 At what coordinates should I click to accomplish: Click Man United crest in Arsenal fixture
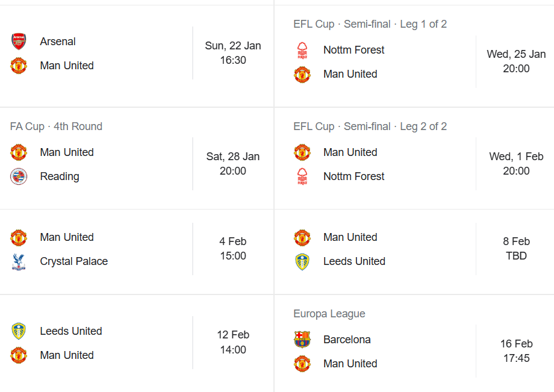tap(19, 66)
